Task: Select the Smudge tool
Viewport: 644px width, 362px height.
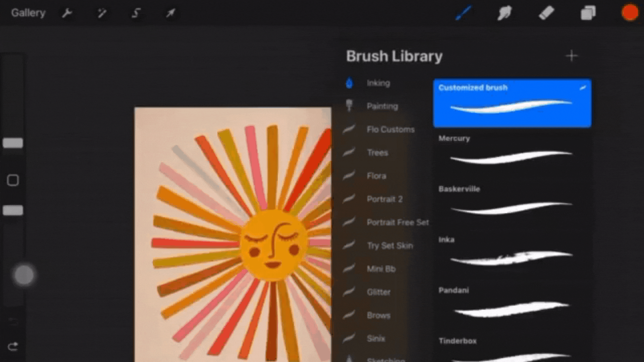Action: 504,13
